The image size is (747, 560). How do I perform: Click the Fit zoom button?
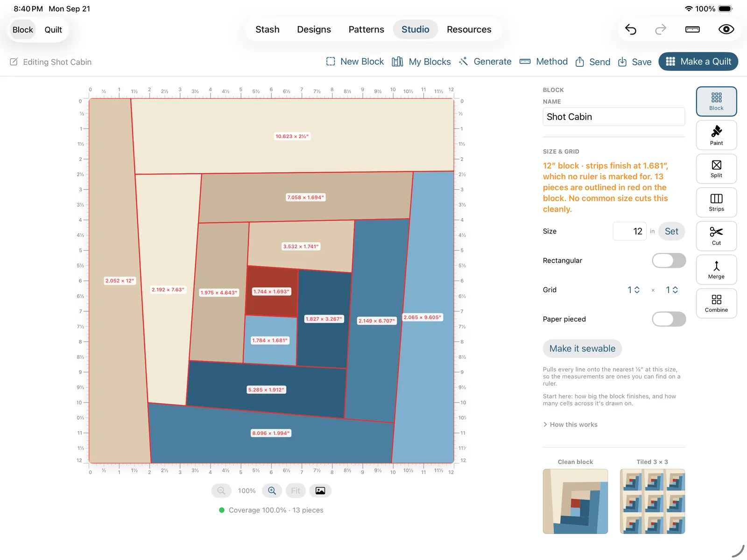coord(296,490)
